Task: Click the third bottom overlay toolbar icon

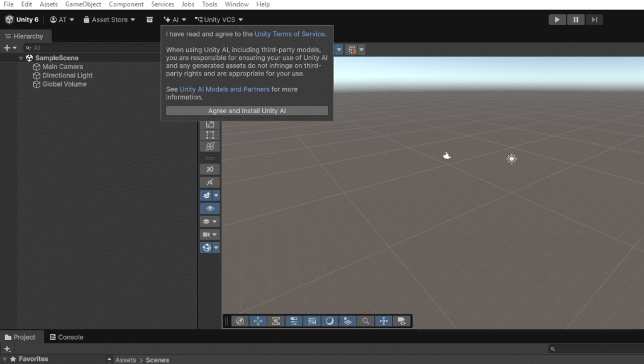Action: tap(276, 321)
